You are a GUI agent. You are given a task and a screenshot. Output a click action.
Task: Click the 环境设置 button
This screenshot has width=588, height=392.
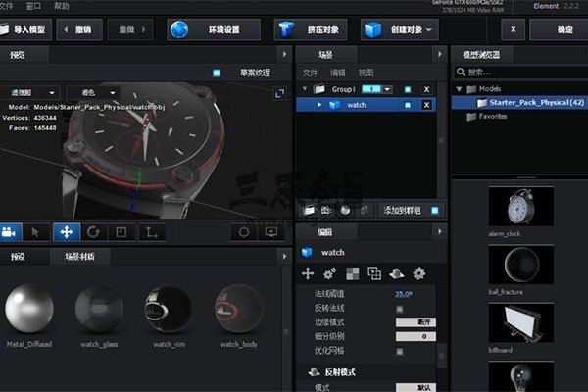(208, 30)
